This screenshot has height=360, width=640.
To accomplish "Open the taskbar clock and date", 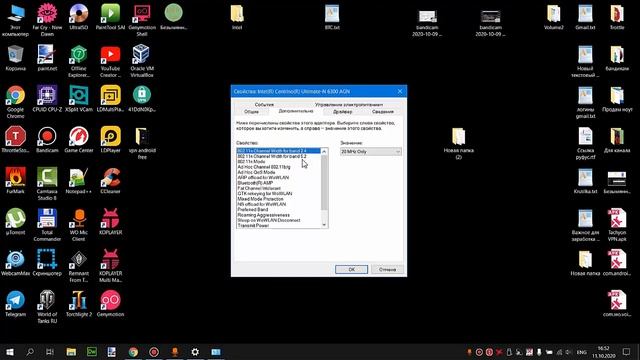I will 604,352.
